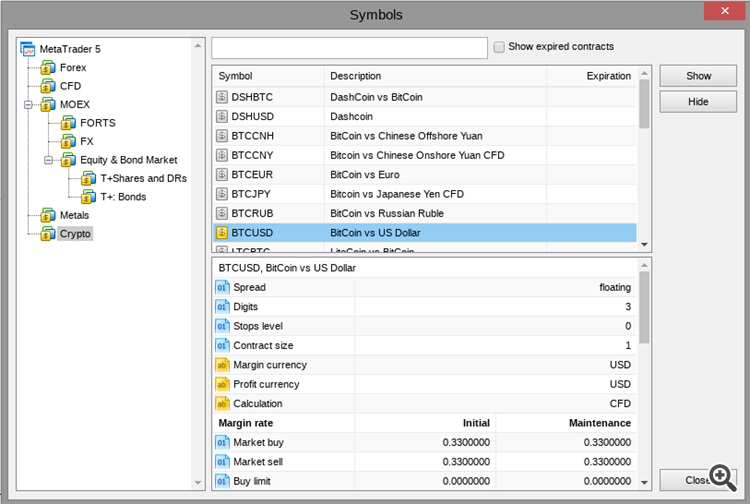Image resolution: width=750 pixels, height=504 pixels.
Task: Click the properties panel scrollbar thumb
Action: click(x=644, y=307)
